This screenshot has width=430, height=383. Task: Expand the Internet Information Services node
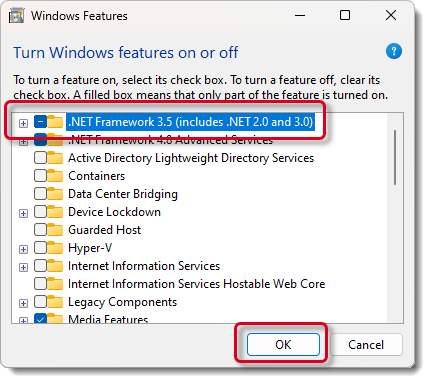pos(23,267)
